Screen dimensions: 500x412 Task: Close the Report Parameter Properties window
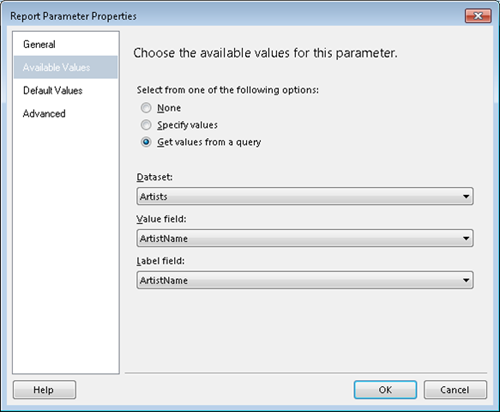click(478, 16)
